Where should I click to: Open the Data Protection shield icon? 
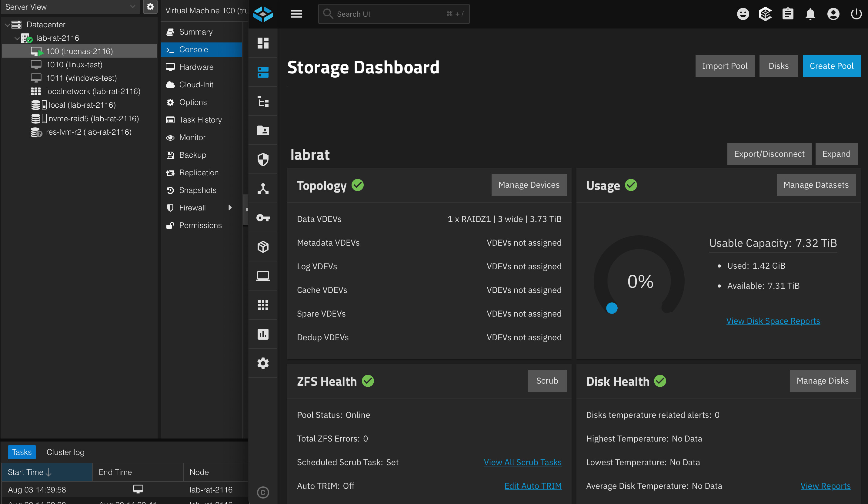click(263, 159)
